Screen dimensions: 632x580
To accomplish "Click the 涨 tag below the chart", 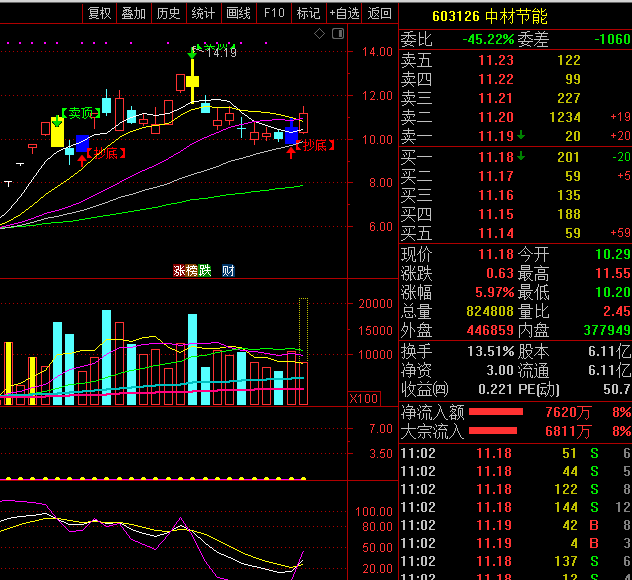I will pyautogui.click(x=179, y=270).
